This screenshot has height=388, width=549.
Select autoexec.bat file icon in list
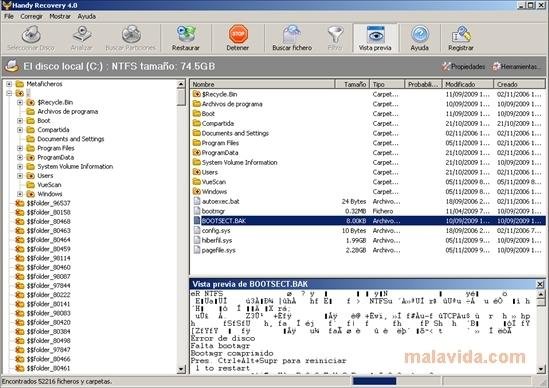click(x=197, y=201)
